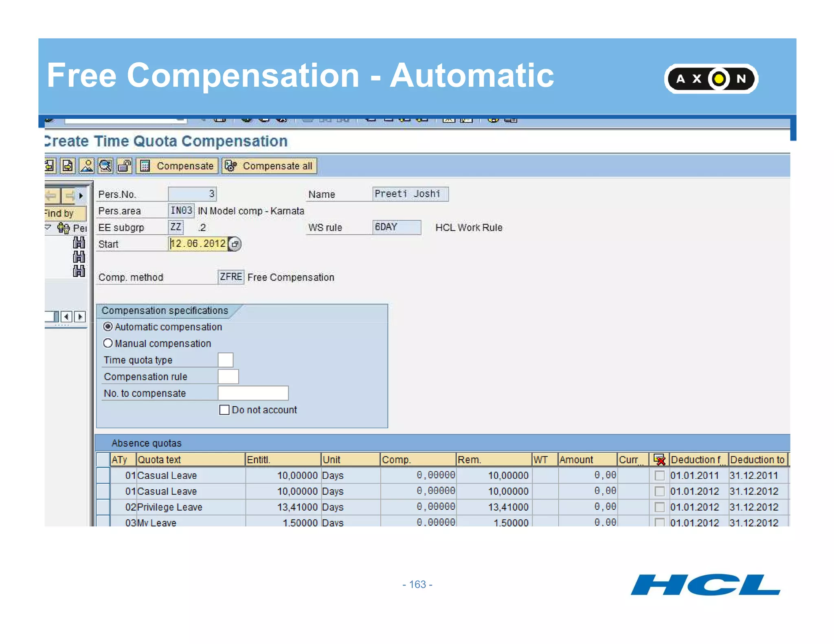Image resolution: width=834 pixels, height=644 pixels.
Task: Click the table select-all corner button
Action: [x=103, y=460]
